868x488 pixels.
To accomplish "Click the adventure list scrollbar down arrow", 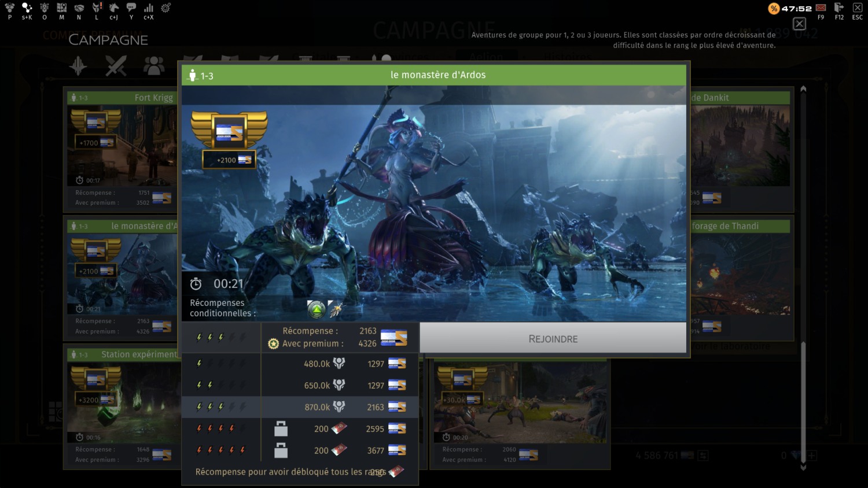I will [x=803, y=467].
